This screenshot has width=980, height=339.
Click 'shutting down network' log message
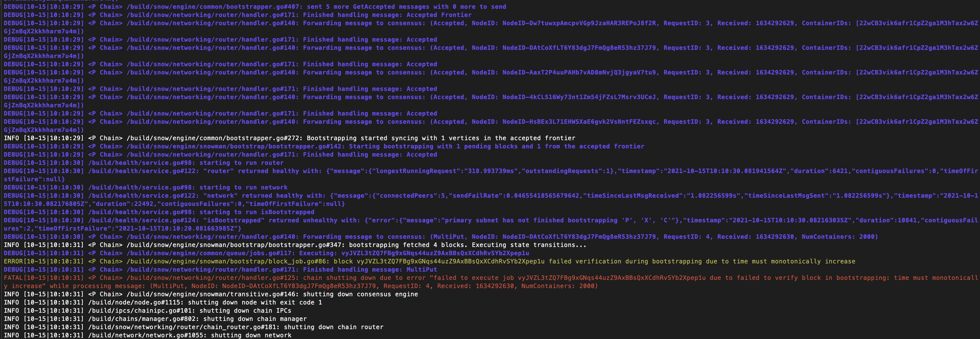[251, 335]
